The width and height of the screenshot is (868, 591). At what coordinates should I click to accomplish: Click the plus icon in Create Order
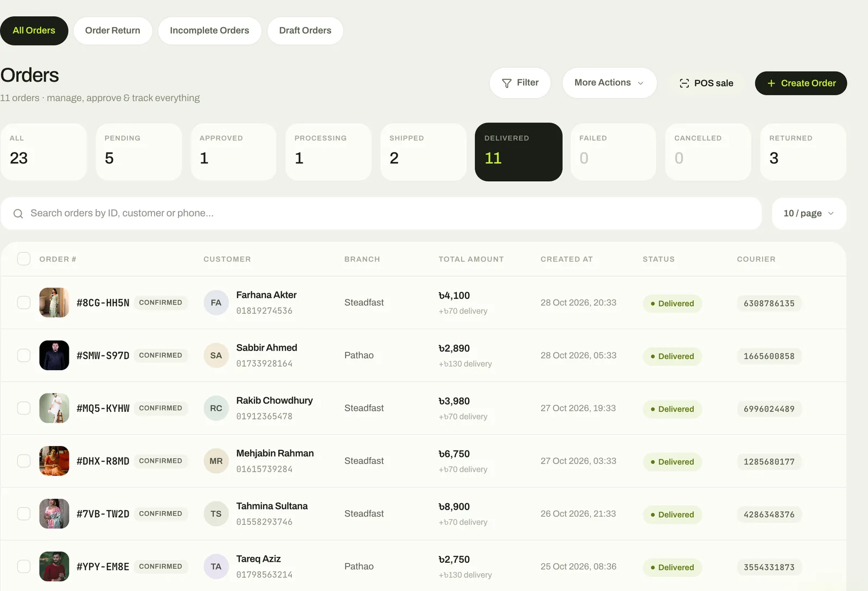[771, 83]
